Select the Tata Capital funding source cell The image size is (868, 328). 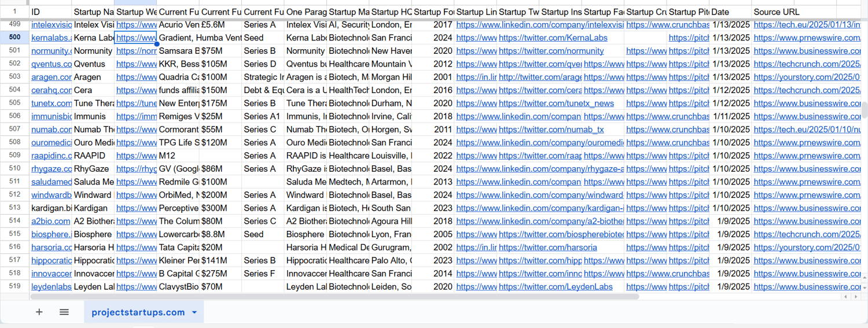pyautogui.click(x=178, y=248)
